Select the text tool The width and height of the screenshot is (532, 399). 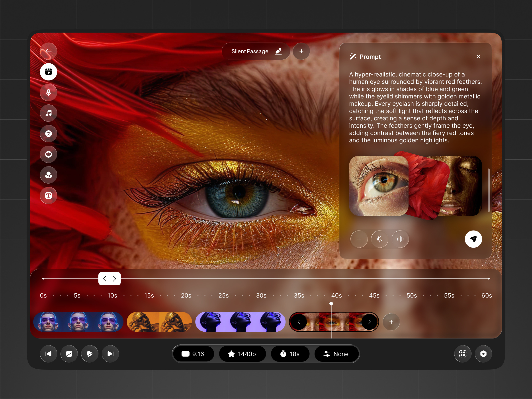(48, 196)
